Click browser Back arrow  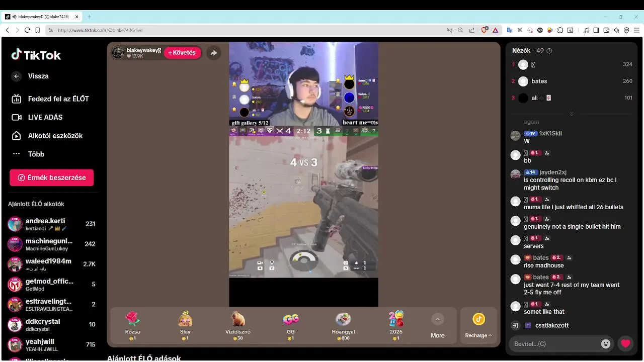[x=7, y=30]
